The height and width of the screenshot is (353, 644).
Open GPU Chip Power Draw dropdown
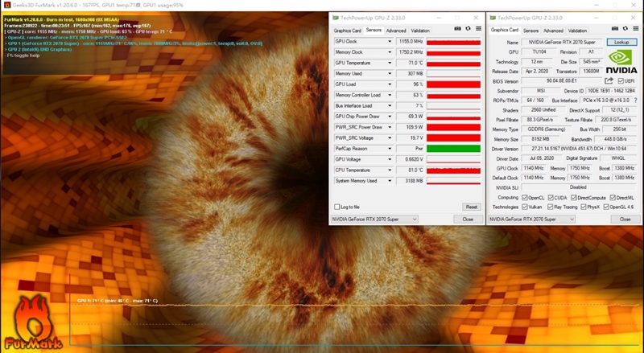390,116
